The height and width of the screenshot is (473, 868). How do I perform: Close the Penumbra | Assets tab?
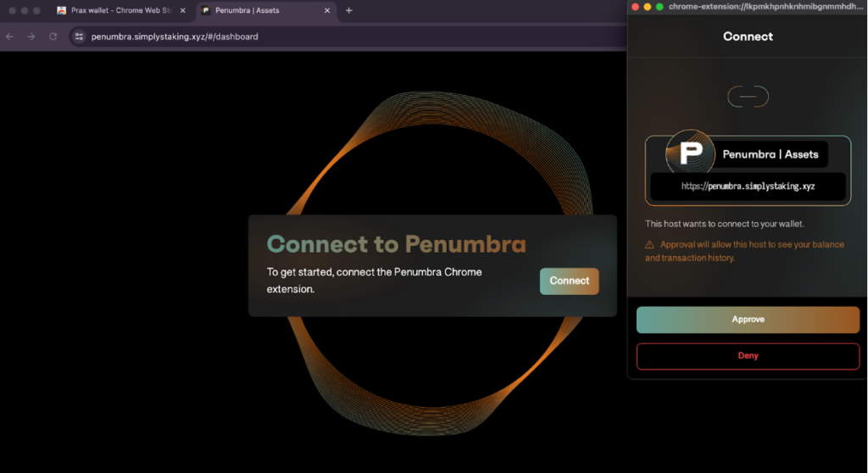(x=327, y=10)
